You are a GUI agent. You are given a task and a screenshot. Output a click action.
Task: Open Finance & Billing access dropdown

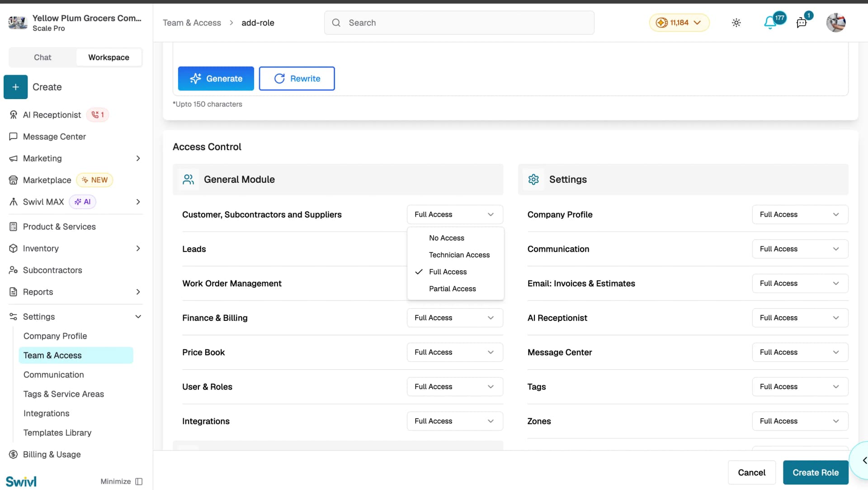[455, 318]
